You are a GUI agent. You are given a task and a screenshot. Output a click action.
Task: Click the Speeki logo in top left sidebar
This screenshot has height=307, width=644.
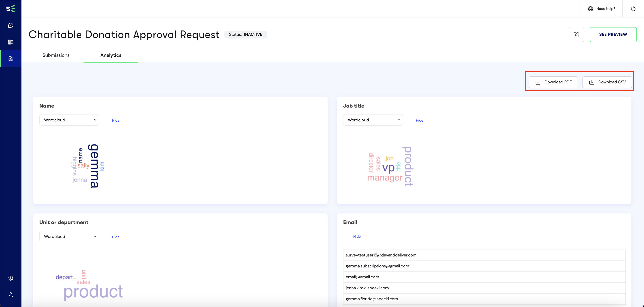pos(11,8)
